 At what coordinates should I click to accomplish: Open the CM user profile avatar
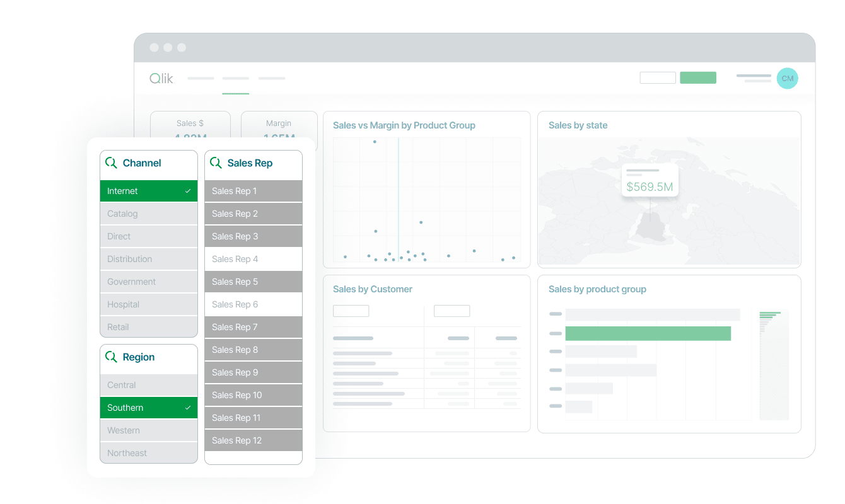(787, 78)
